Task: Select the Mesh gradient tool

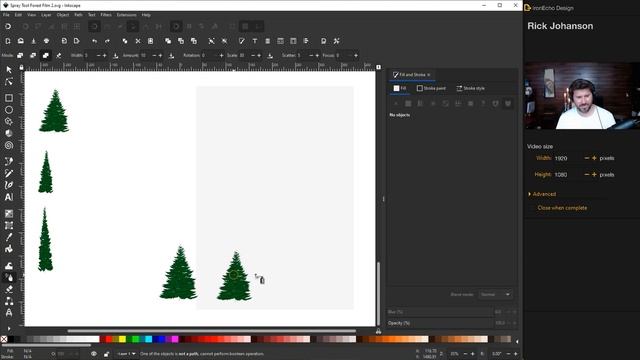Action: coord(9,225)
